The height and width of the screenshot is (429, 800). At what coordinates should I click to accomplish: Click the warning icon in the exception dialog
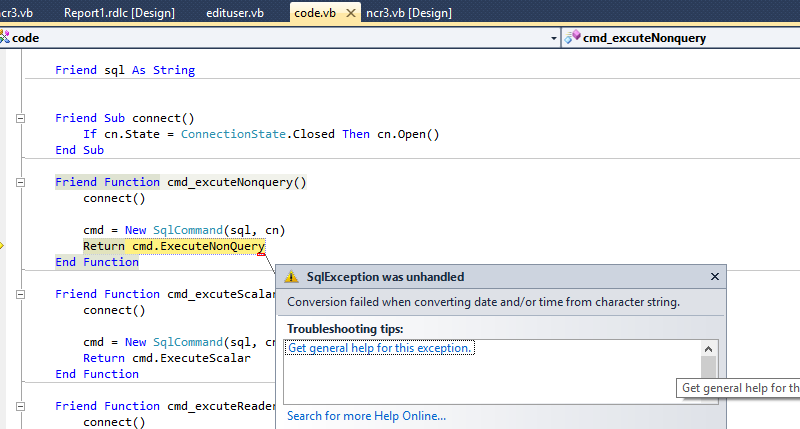[x=291, y=276]
